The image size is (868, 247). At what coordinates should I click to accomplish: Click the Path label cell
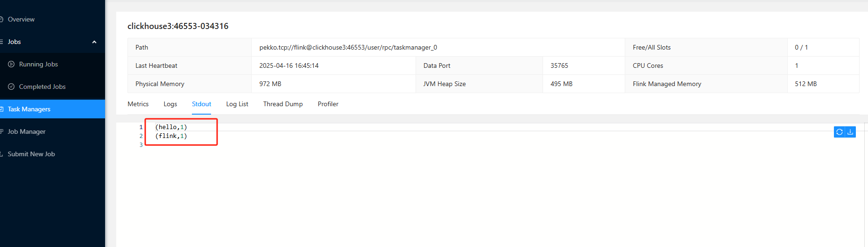click(x=190, y=47)
